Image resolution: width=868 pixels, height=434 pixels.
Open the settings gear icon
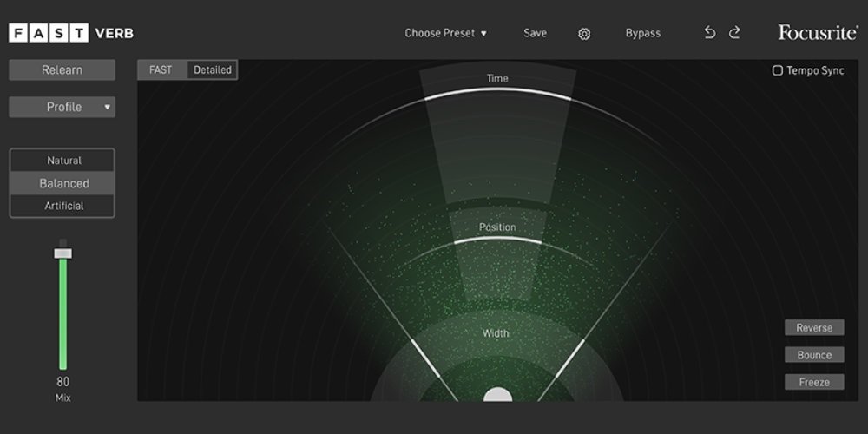584,34
